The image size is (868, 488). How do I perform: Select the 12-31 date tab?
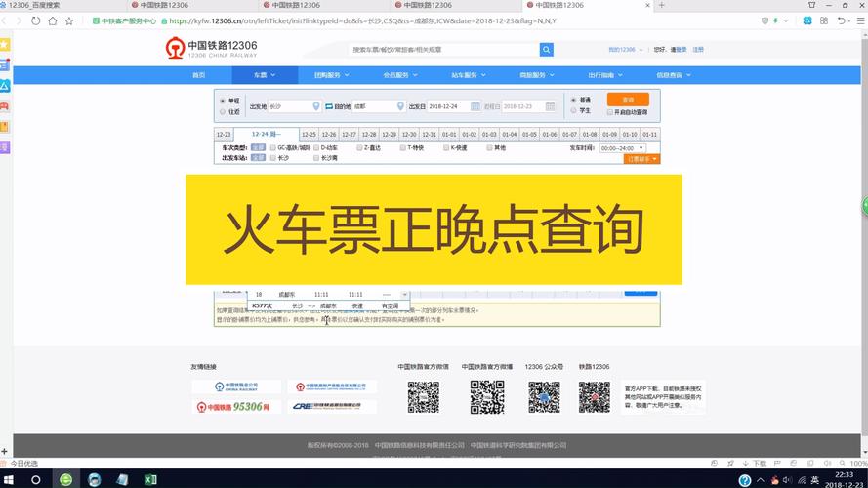click(429, 135)
